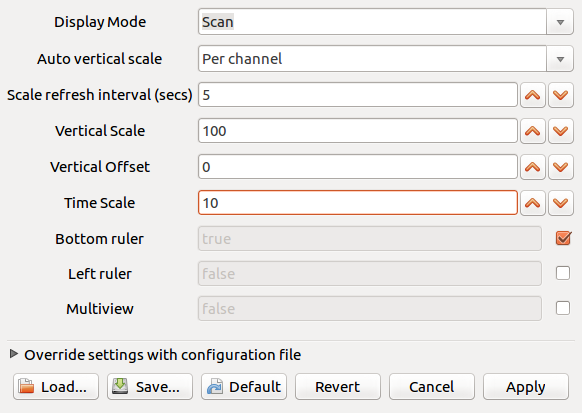Focus the Vertical Scale input field
The width and height of the screenshot is (582, 413).
click(358, 131)
